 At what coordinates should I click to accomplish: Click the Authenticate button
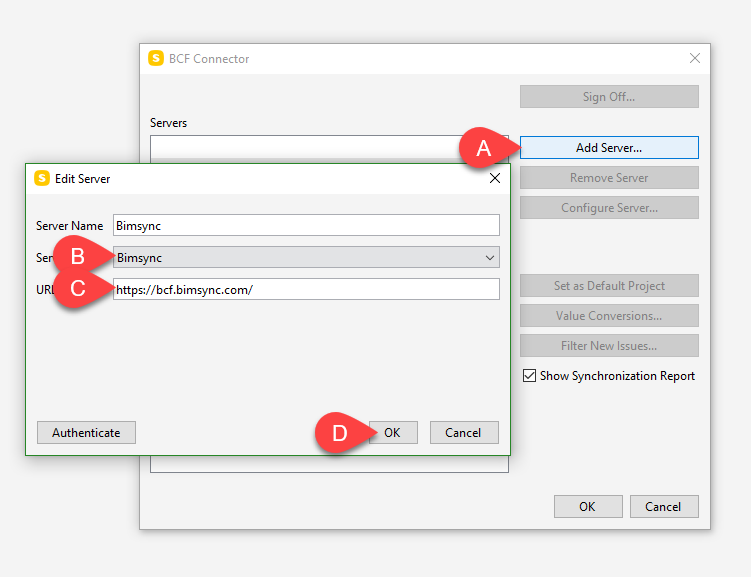(x=86, y=432)
